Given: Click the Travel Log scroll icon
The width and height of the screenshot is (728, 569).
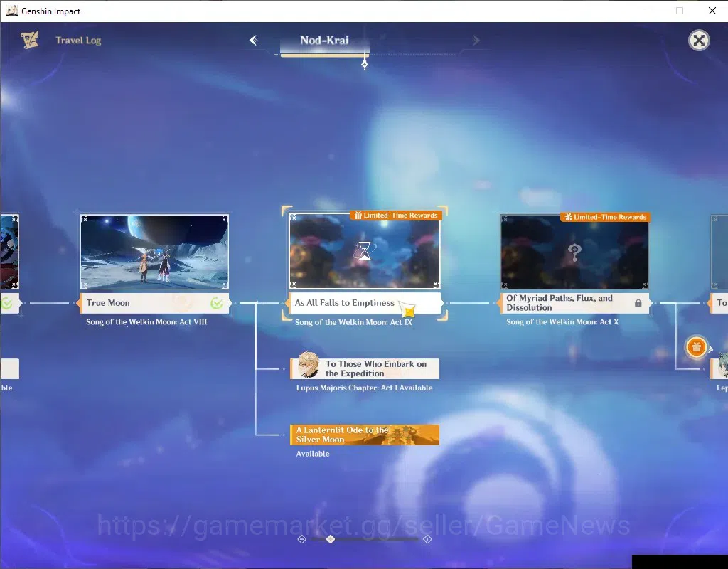Looking at the screenshot, I should [30, 40].
